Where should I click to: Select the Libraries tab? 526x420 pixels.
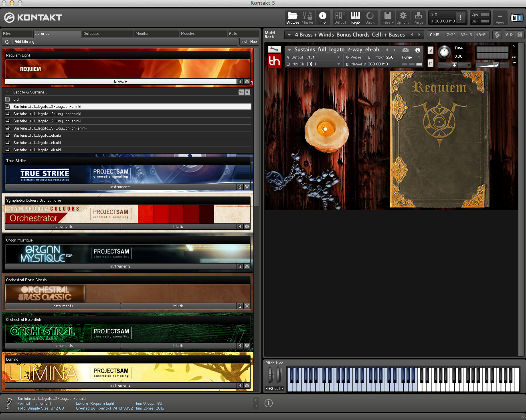57,34
